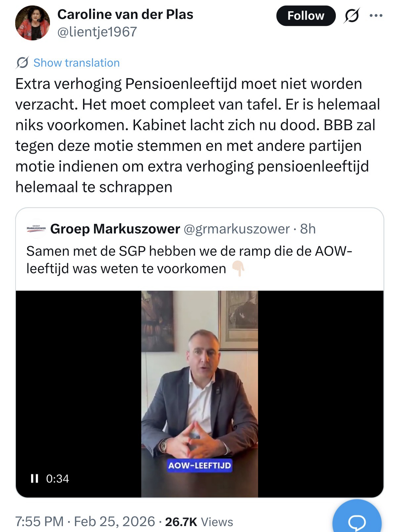The image size is (399, 532).
Task: Open the 7:55 PM · Feb 25, 2026 timestamp
Action: tap(85, 521)
